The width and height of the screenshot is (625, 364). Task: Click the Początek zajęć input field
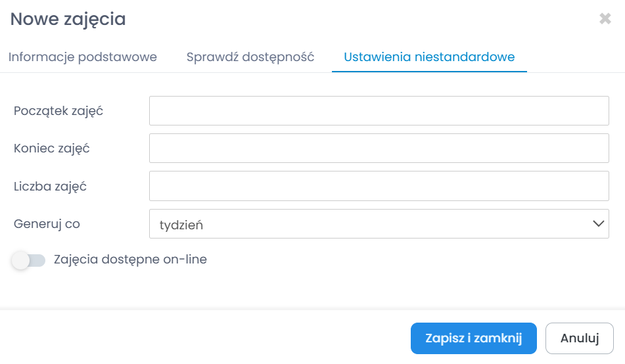(379, 110)
